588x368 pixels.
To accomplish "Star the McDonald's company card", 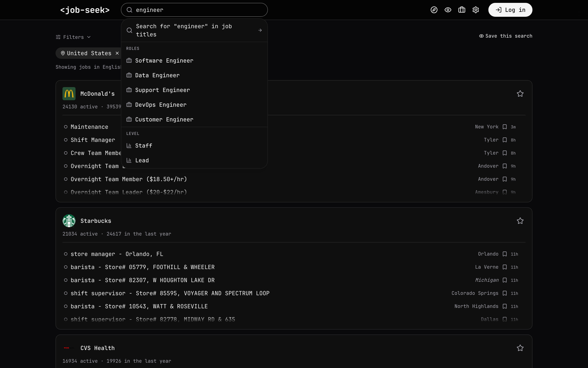I will (520, 94).
